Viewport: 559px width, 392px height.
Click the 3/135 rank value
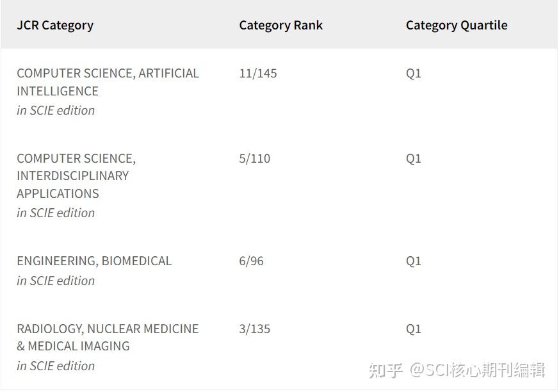tap(255, 329)
